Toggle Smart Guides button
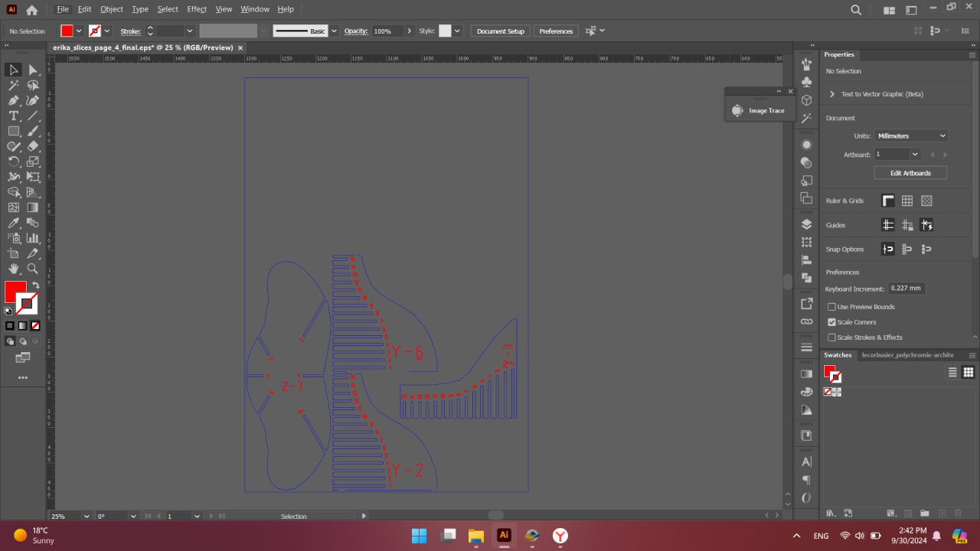The image size is (980, 551). point(926,225)
